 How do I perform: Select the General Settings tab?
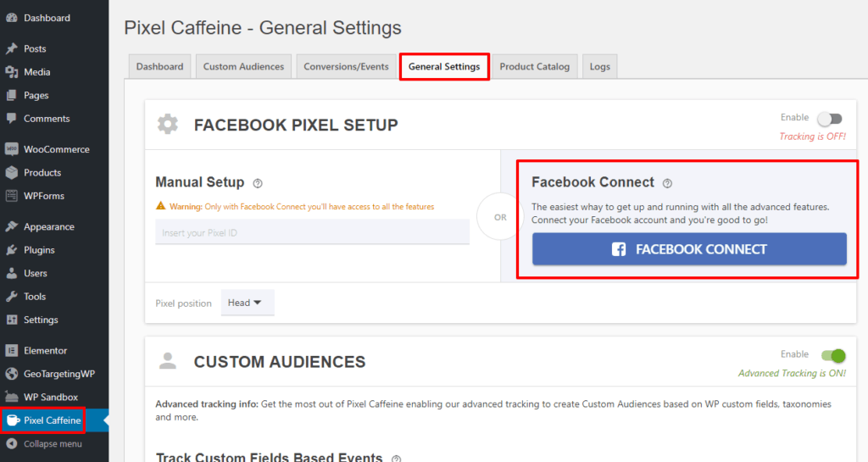[444, 66]
